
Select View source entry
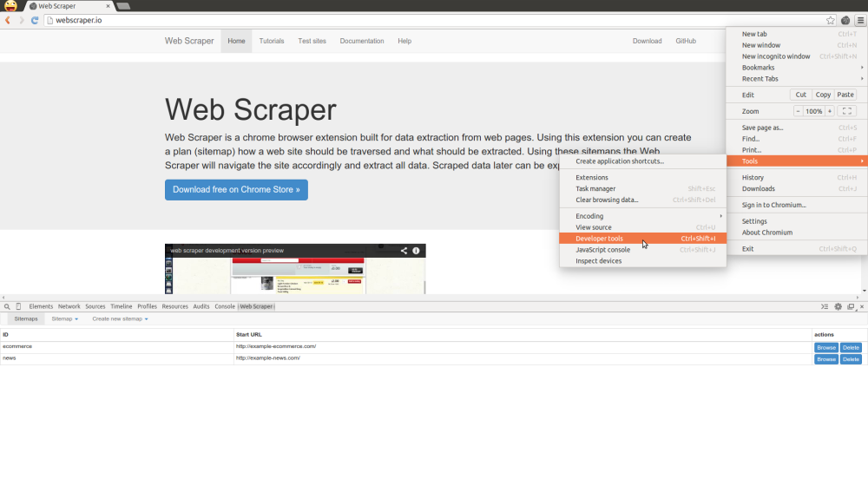tap(642, 227)
